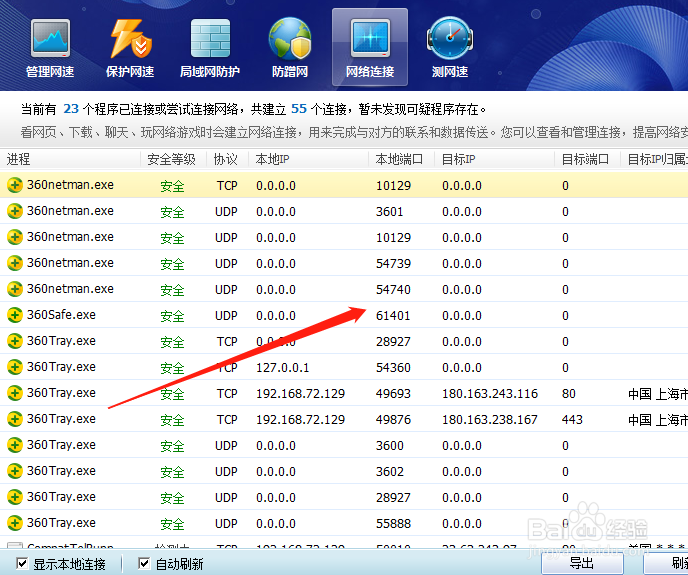Expand 360Tray.exe UDP row with port 28927
Image resolution: width=688 pixels, height=575 pixels.
(14, 497)
